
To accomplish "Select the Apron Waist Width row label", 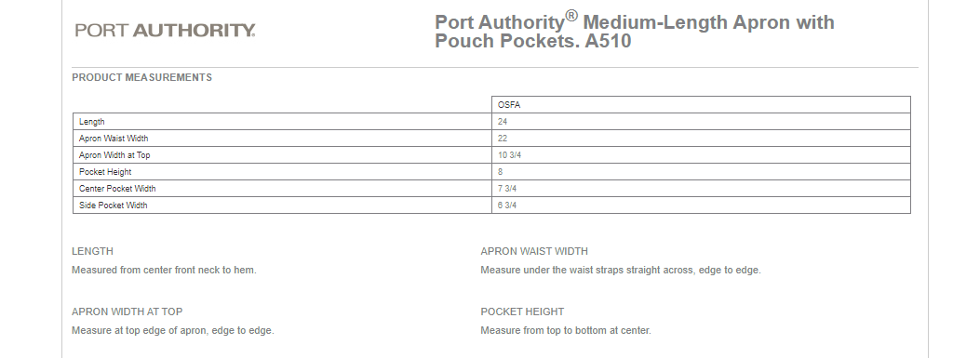I will click(x=114, y=139).
